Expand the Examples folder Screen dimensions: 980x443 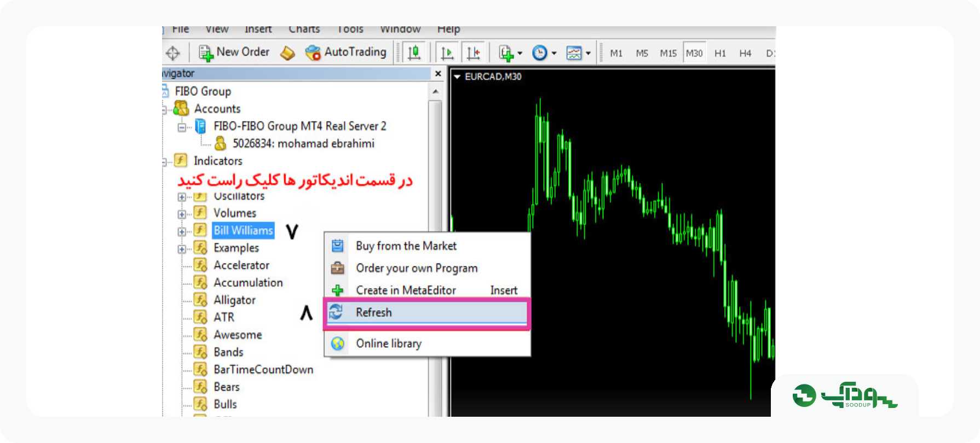[182, 249]
